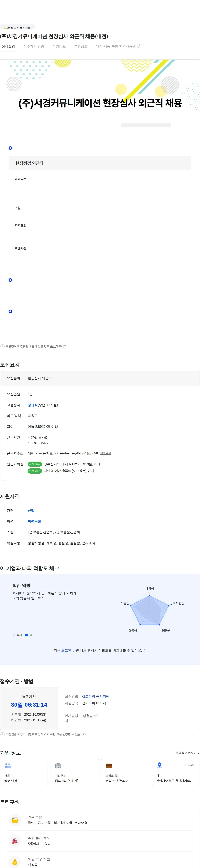This screenshot has height=868, width=200.
Task: Click 전남광주 북구 첨단과기로 address text
Action: coord(175,781)
